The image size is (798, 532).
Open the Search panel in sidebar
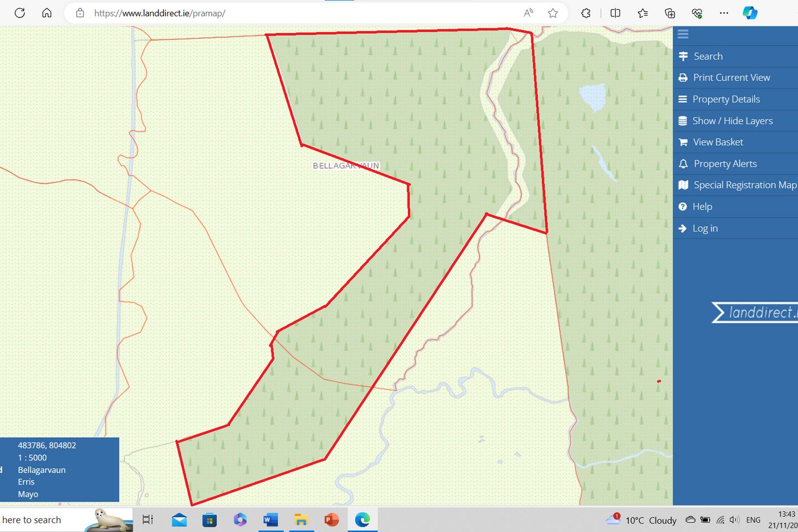click(x=708, y=56)
